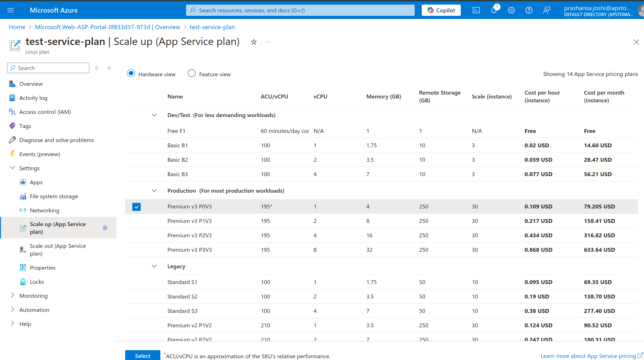Screen dimensions: 644x360
Task: Collapse the sidebar with double chevron
Action: (x=109, y=68)
